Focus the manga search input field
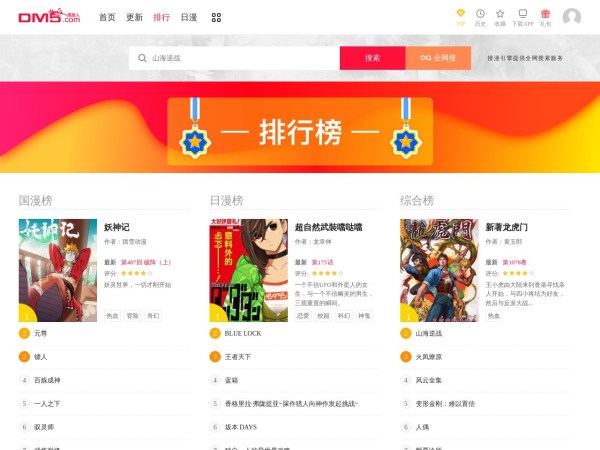Image resolution: width=600 pixels, height=450 pixels. click(x=240, y=58)
